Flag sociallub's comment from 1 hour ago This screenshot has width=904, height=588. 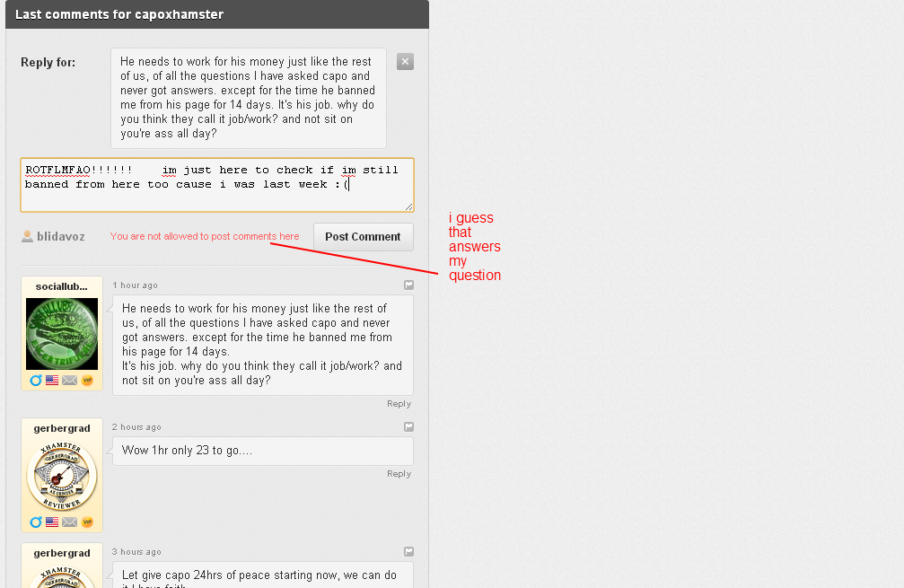point(408,285)
